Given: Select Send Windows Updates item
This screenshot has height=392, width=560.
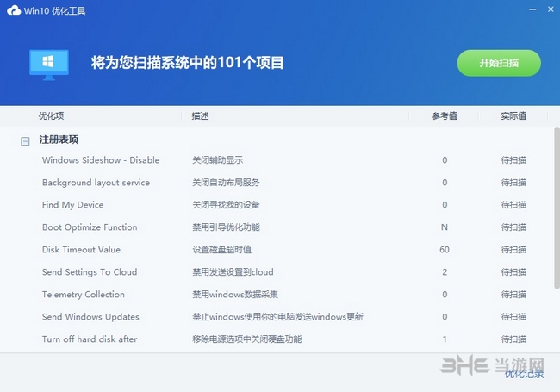Looking at the screenshot, I should click(90, 317).
